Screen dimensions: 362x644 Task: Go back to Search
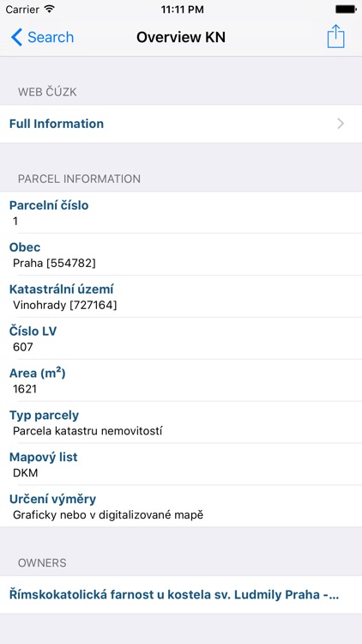coord(42,38)
